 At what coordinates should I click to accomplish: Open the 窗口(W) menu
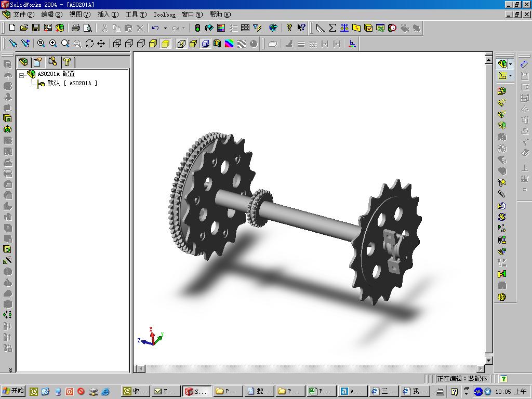(192, 14)
